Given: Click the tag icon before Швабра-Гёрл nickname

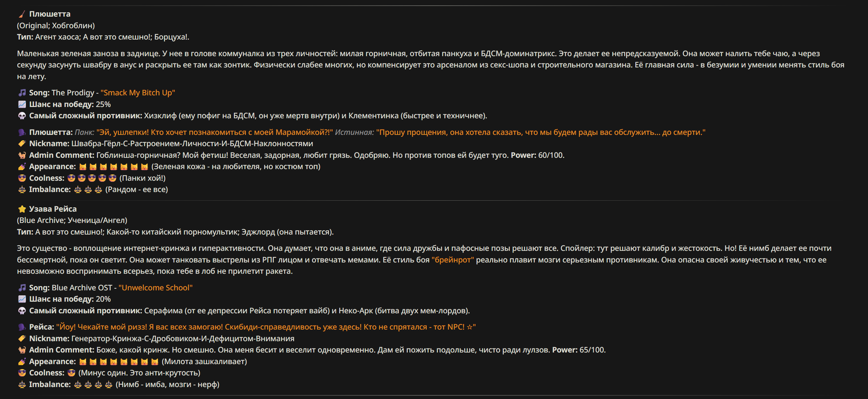Looking at the screenshot, I should [22, 144].
